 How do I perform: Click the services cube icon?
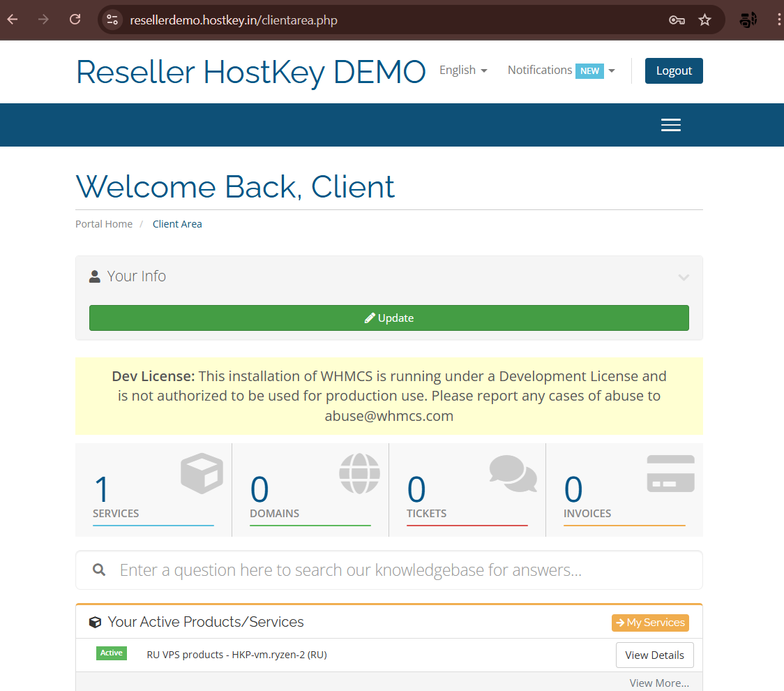(x=202, y=473)
